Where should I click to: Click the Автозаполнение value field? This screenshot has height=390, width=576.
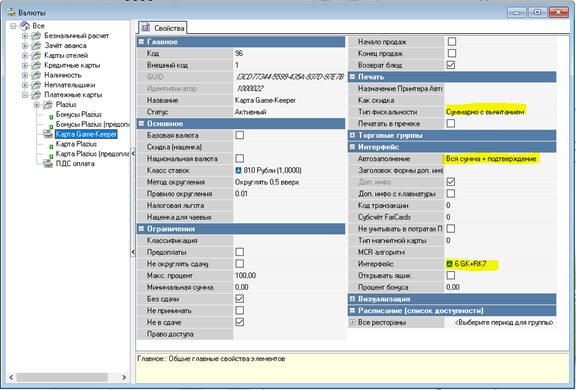click(500, 159)
